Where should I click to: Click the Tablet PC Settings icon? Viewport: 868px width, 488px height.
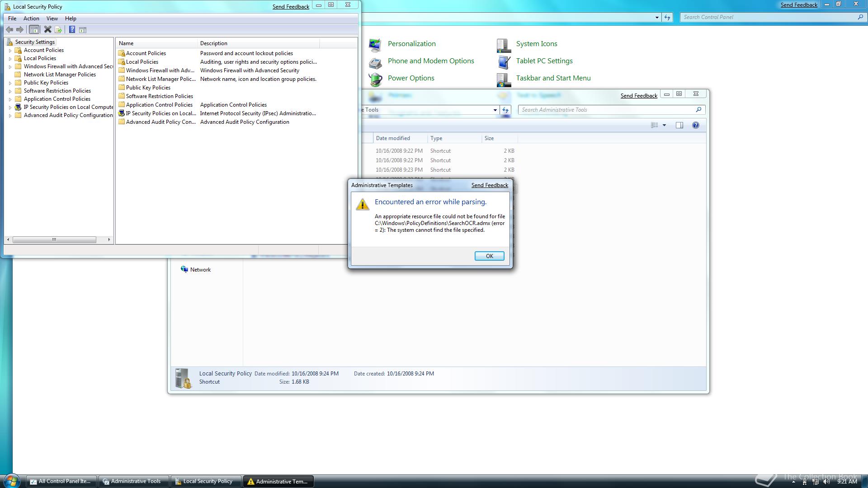(x=503, y=62)
